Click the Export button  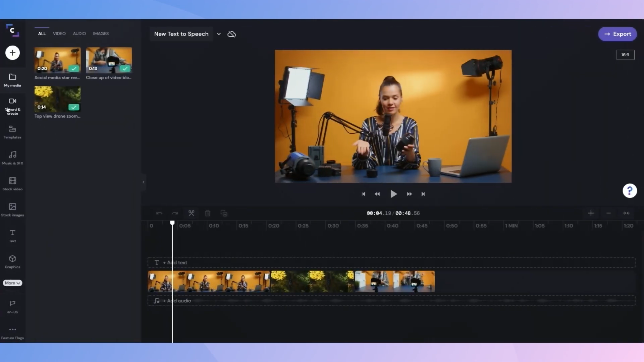[x=618, y=34]
